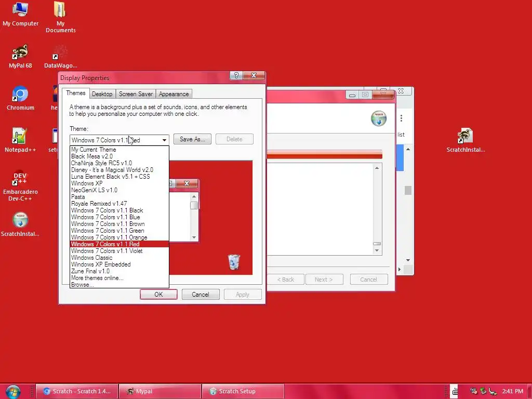Choose My Current Theme from the list
This screenshot has height=399, width=532.
[119, 150]
